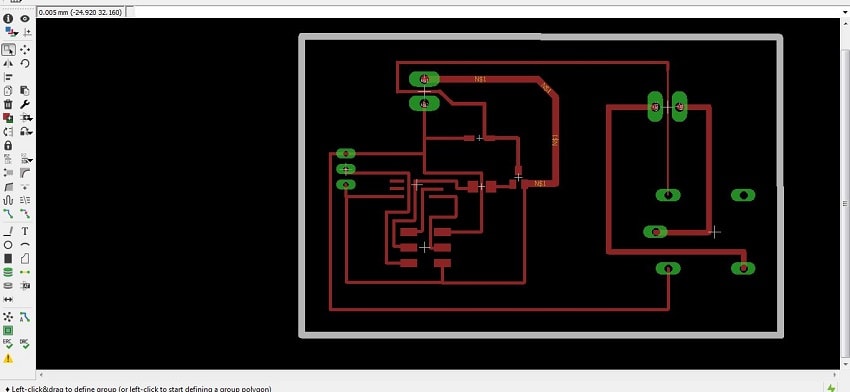This screenshot has height=392, width=850.
Task: Select the Circle tool
Action: tap(8, 245)
